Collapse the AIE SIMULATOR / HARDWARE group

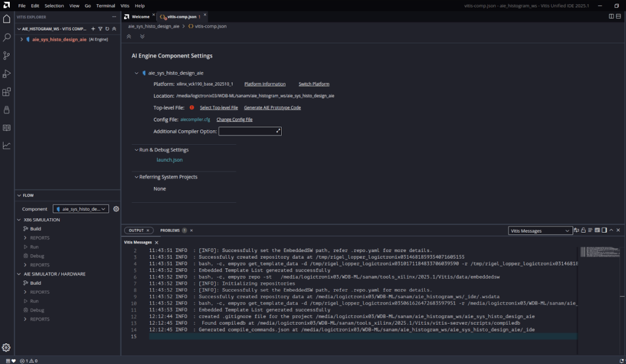point(19,274)
